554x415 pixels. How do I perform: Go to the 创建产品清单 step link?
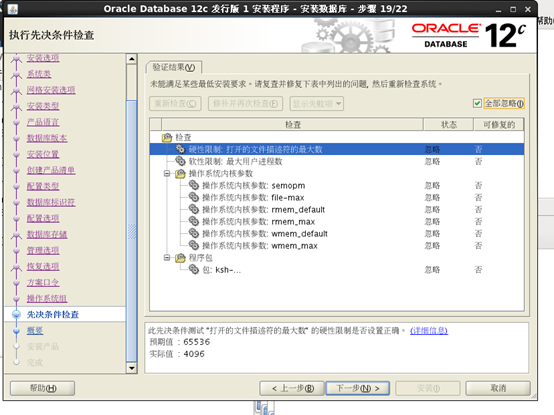[51, 170]
